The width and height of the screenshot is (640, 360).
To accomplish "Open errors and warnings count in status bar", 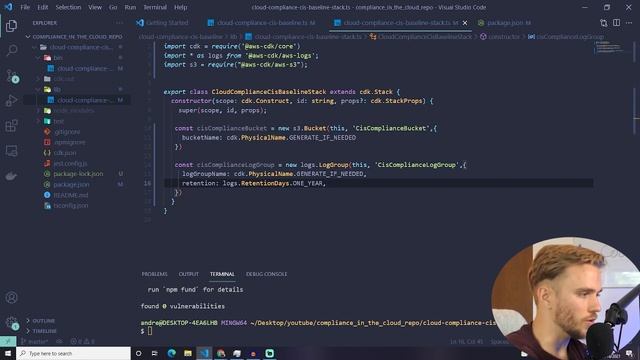I will [x=82, y=341].
